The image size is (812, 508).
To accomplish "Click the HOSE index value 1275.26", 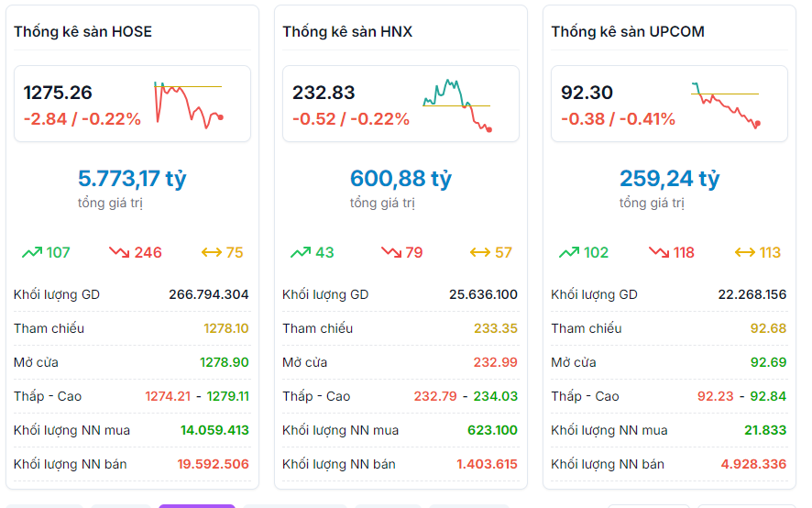I will point(58,93).
